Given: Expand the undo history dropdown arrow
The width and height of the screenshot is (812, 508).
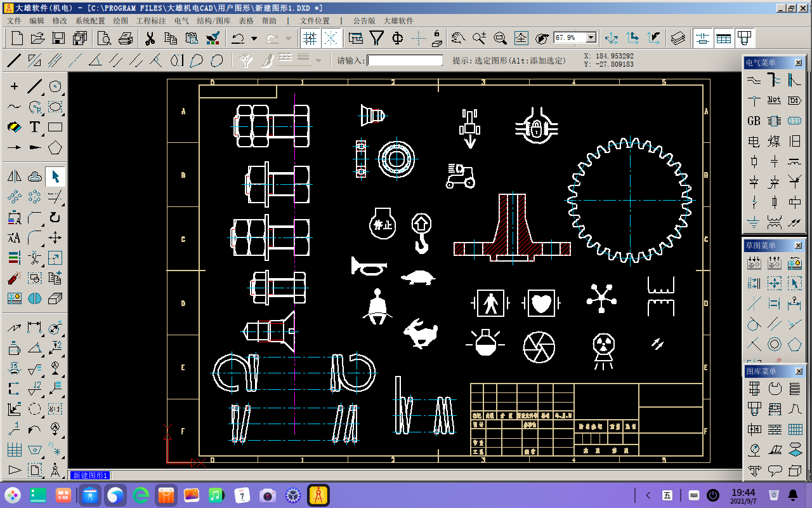Looking at the screenshot, I should coord(254,39).
